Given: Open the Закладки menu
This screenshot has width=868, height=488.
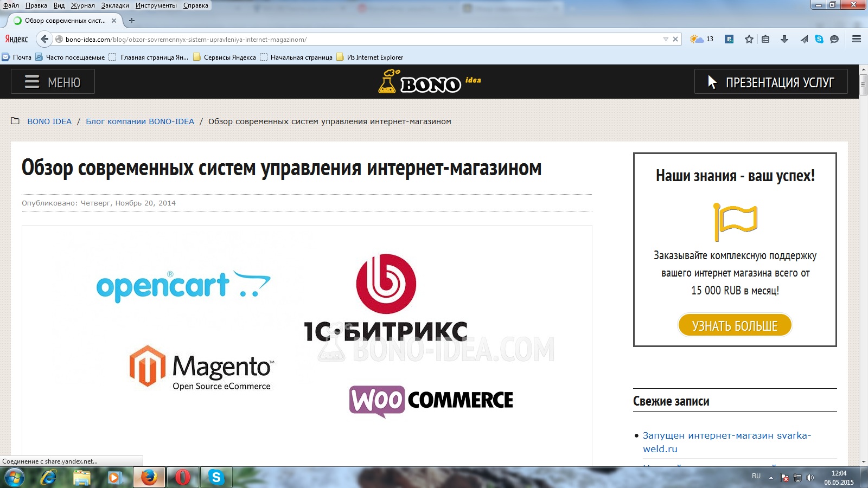Looking at the screenshot, I should click(x=115, y=5).
